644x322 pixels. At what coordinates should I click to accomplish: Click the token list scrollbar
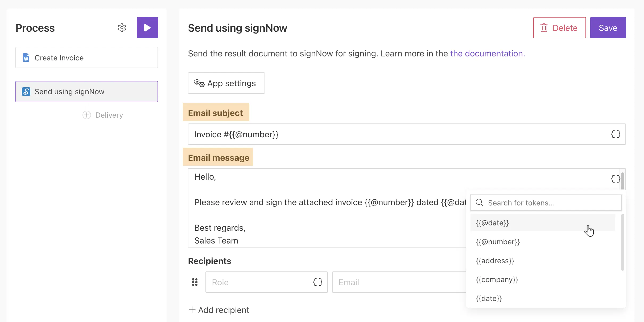[622, 242]
